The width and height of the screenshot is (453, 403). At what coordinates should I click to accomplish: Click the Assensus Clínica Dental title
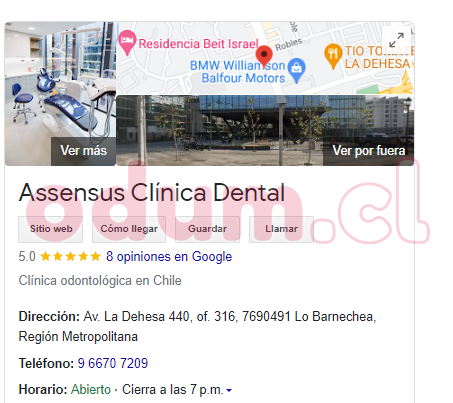point(152,193)
